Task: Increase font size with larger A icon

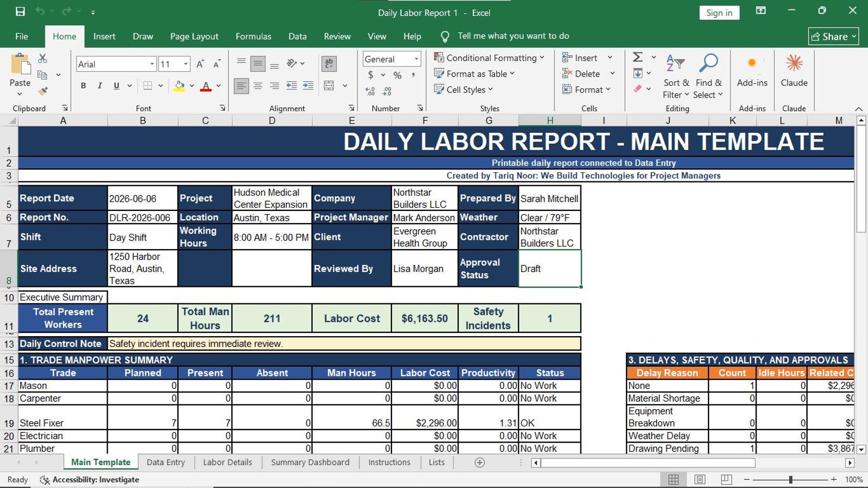Action: coord(200,64)
